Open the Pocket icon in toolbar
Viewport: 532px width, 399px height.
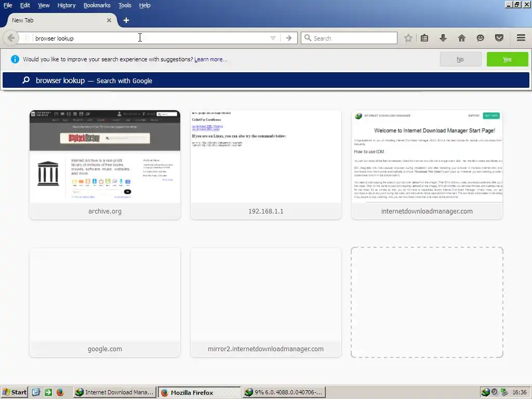click(x=499, y=38)
